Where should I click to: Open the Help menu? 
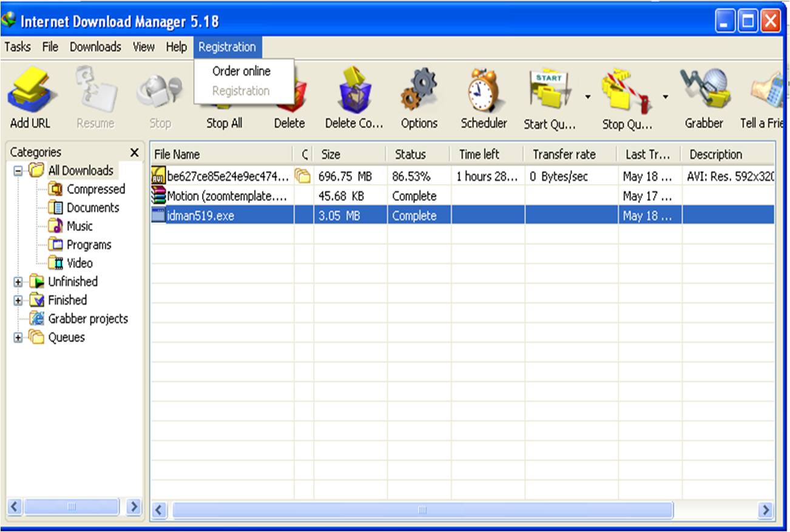point(177,47)
